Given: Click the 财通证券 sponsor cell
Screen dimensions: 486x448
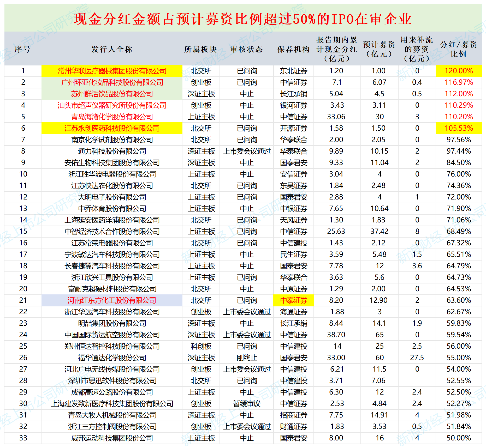Looking at the screenshot, I should [294, 427].
